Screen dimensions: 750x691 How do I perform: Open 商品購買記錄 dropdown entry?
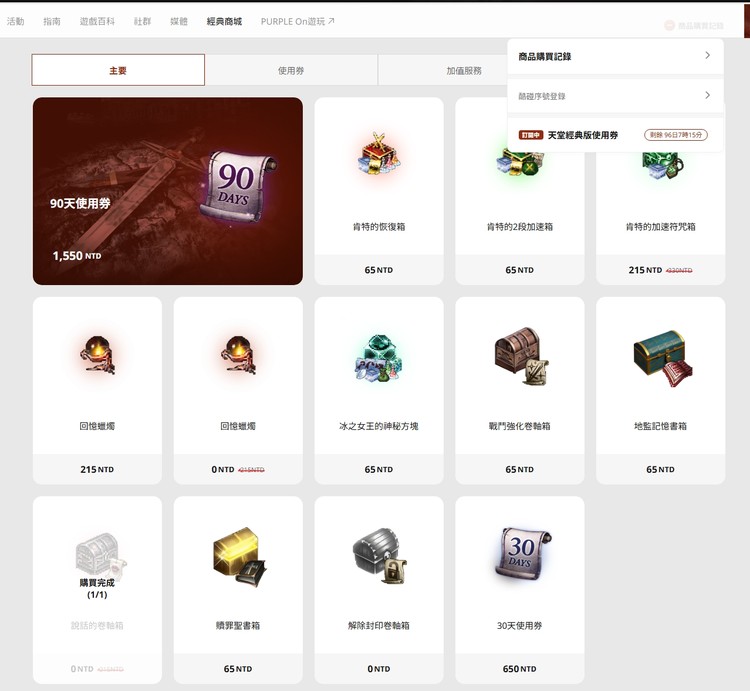(x=616, y=56)
